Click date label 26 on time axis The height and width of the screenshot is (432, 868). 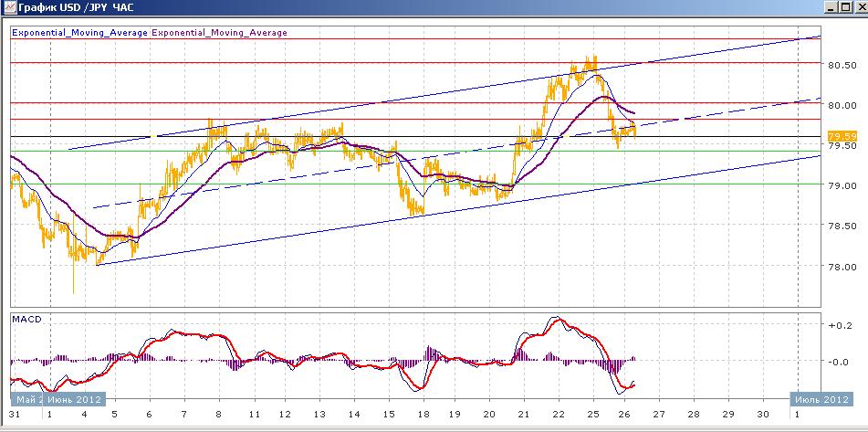click(624, 415)
